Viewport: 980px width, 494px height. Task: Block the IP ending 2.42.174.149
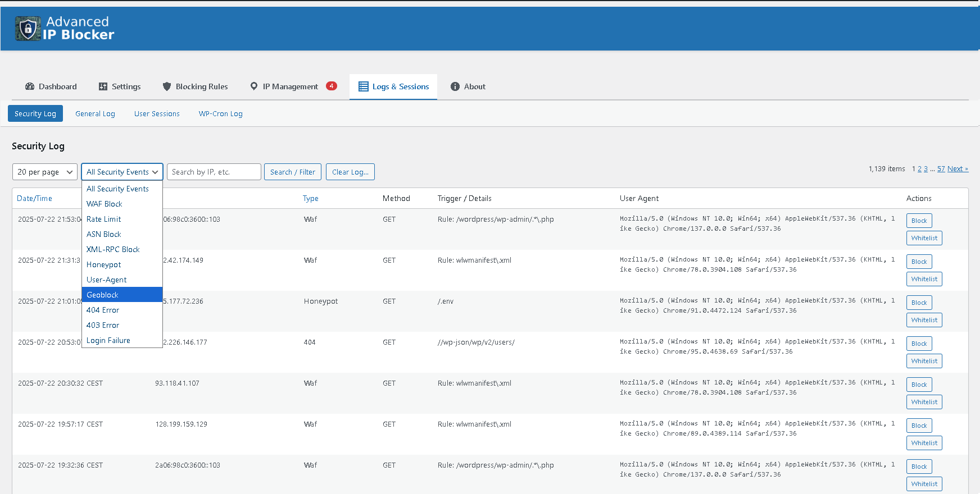919,262
